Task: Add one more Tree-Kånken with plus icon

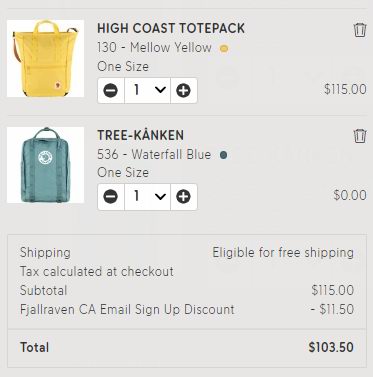Action: click(184, 197)
